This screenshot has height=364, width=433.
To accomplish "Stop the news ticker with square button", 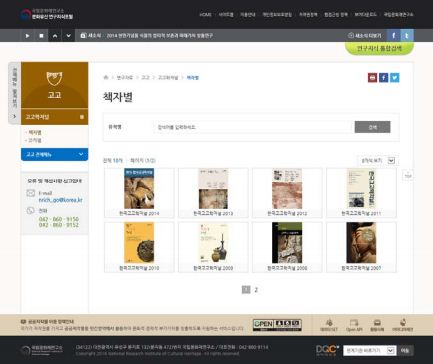I will [x=41, y=36].
